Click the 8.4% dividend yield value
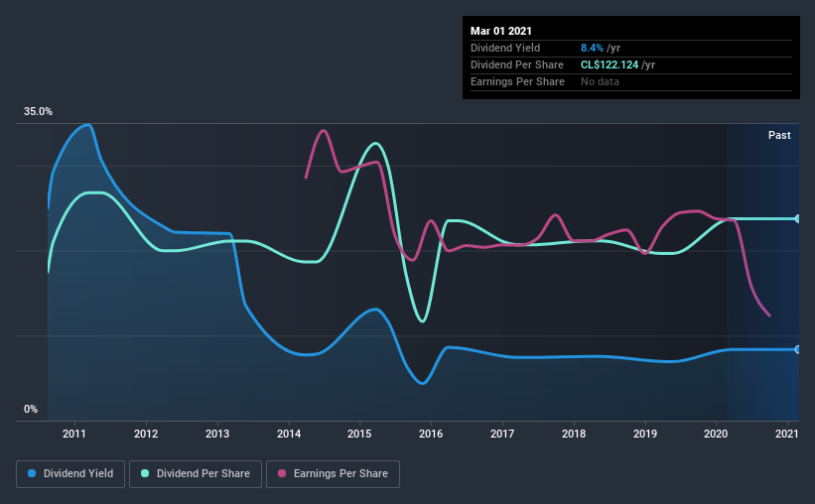The height and width of the screenshot is (504, 815). tap(592, 48)
